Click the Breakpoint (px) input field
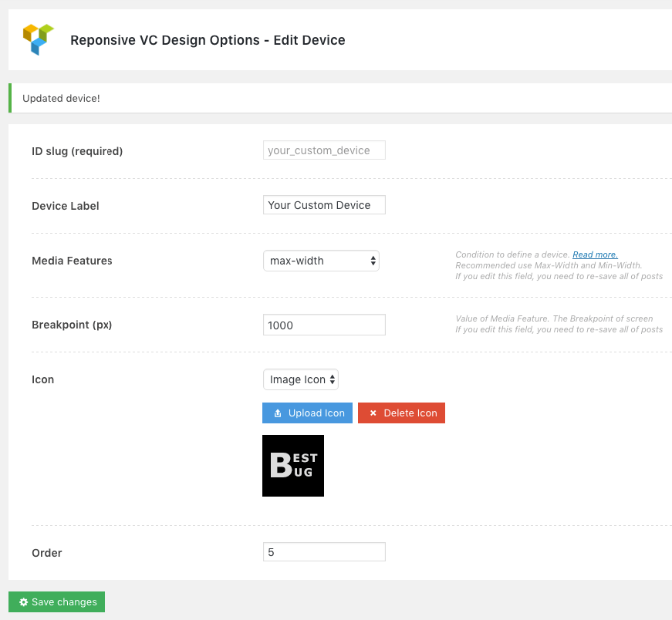This screenshot has height=620, width=672. (325, 325)
